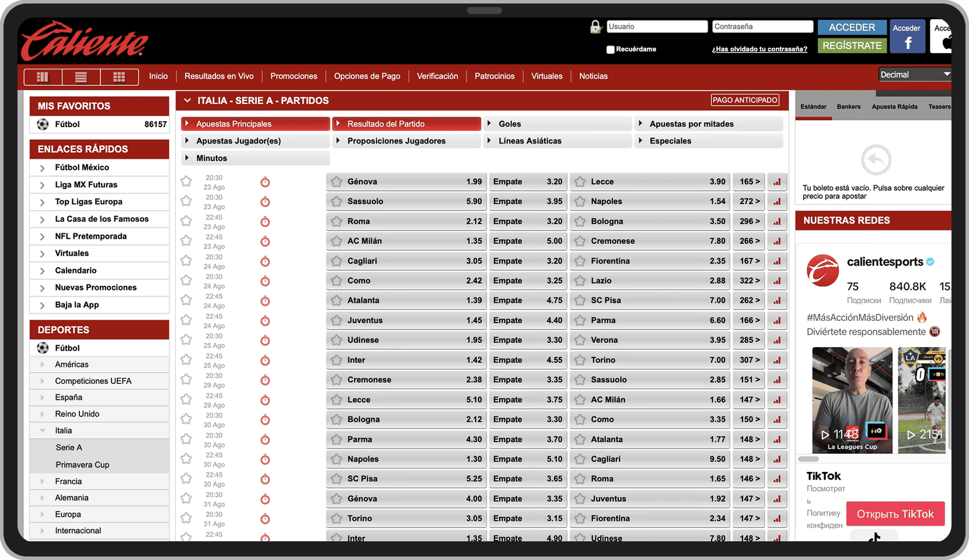
Task: Click stopwatch icon in Juventus vs Parma row
Action: (x=265, y=321)
